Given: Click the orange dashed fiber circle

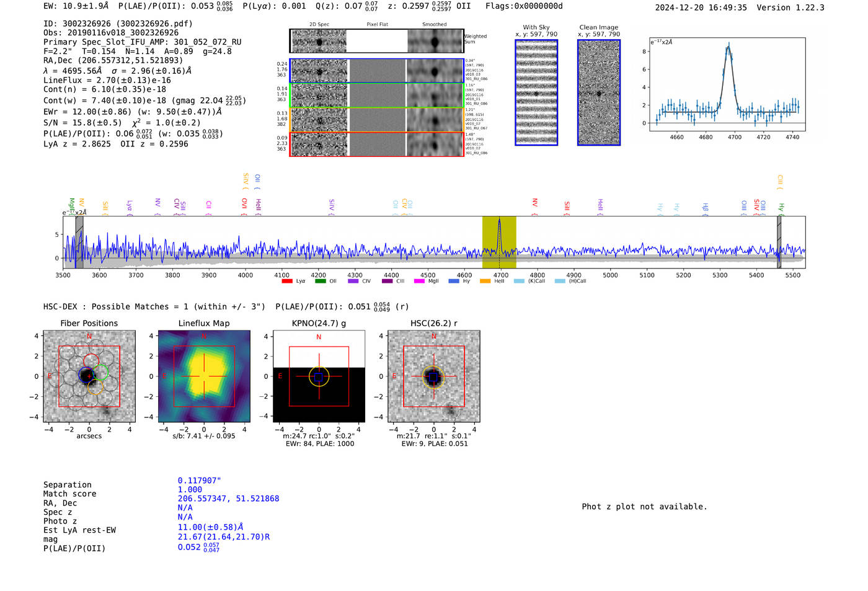Looking at the screenshot, I should [x=94, y=387].
